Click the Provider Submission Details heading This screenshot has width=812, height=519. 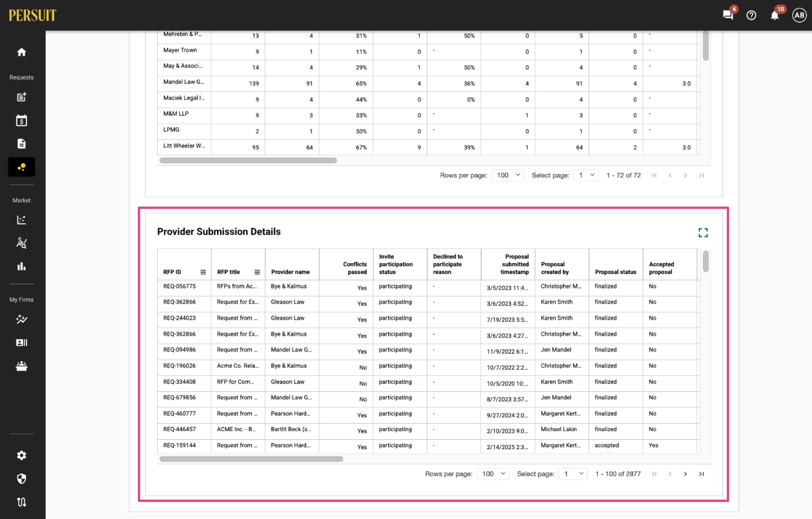pos(219,232)
